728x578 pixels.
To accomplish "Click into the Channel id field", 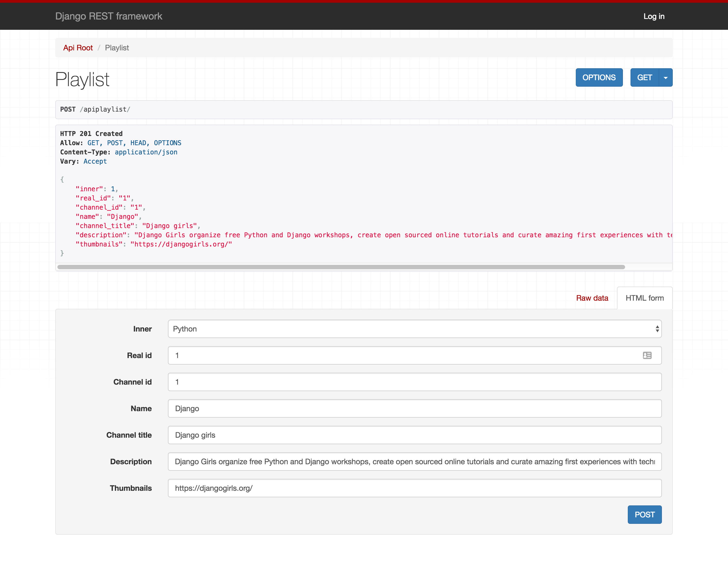I will 414,382.
